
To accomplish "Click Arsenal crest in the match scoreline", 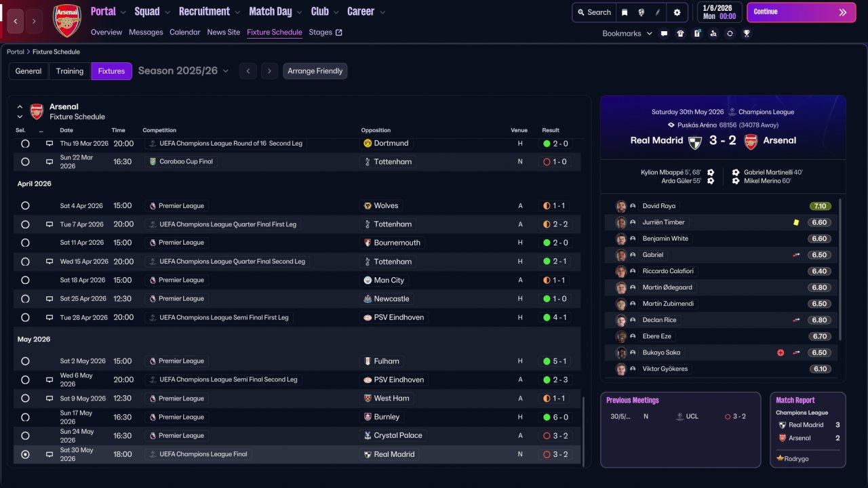I will 751,142.
